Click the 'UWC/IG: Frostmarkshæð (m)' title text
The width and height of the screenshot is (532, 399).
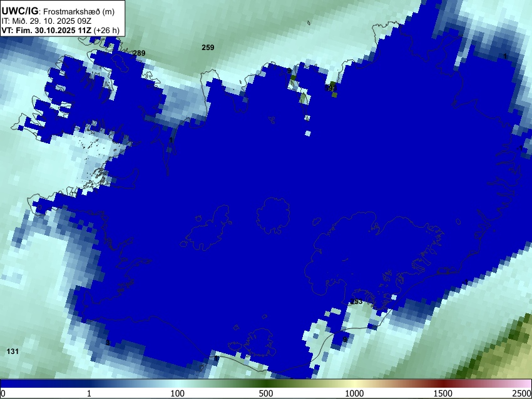pyautogui.click(x=58, y=11)
